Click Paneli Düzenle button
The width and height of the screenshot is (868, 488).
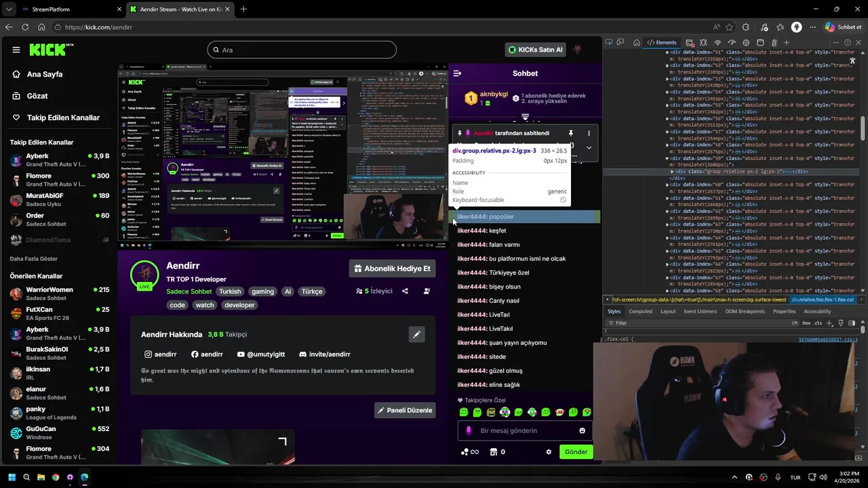pyautogui.click(x=405, y=410)
